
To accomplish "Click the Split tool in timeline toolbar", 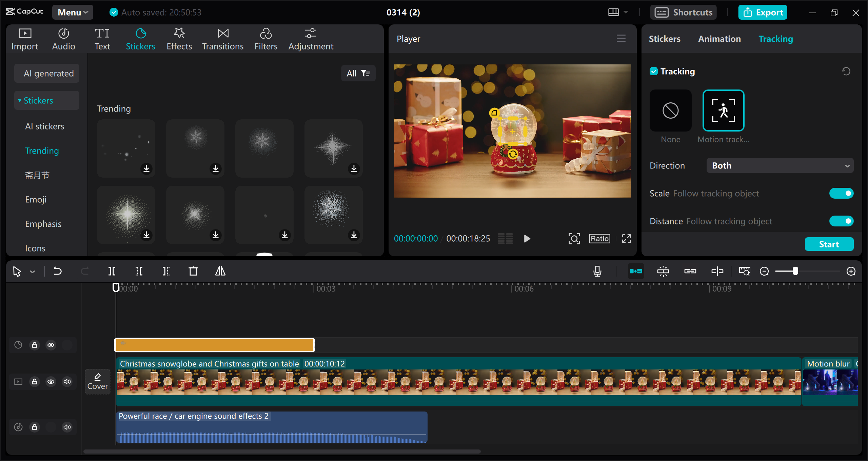I will click(112, 271).
